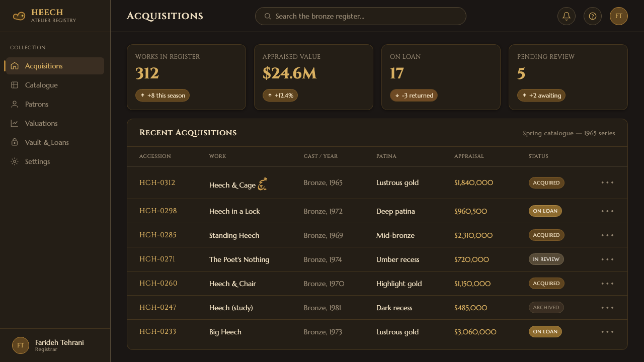Viewport: 644px width, 362px height.
Task: Open the help question mark icon
Action: click(x=593, y=16)
